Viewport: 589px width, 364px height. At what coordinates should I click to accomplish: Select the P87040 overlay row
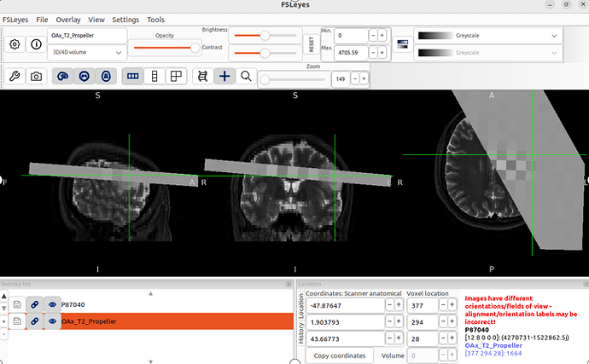177,304
